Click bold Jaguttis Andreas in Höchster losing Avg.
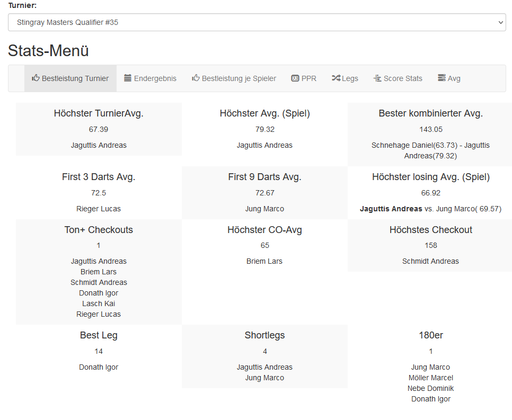The height and width of the screenshot is (420, 512). (x=391, y=209)
